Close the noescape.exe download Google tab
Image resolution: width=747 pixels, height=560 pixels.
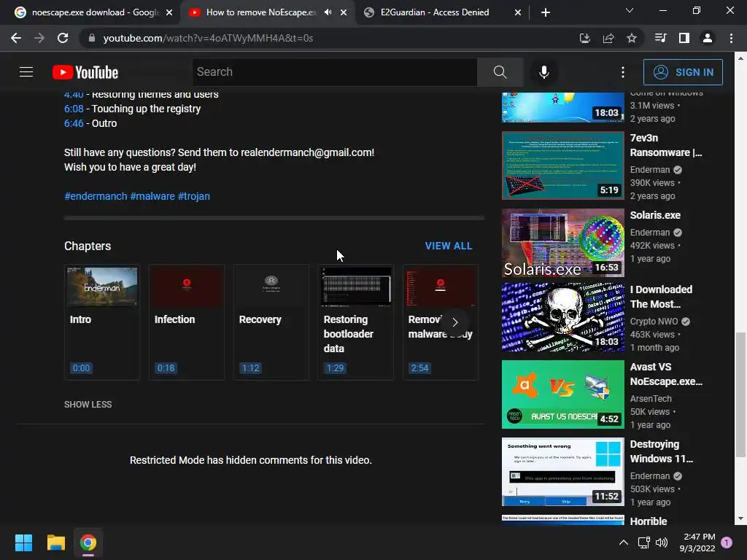point(169,12)
